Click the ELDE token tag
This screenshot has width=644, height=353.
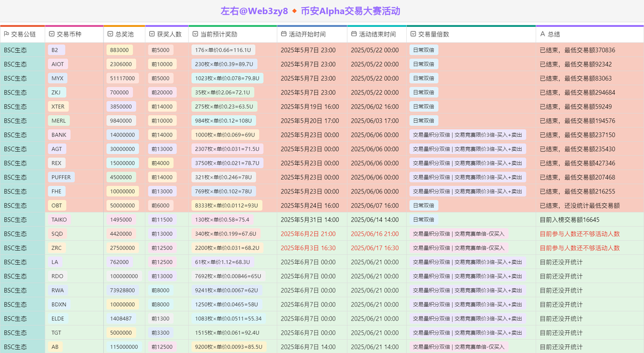(x=58, y=319)
